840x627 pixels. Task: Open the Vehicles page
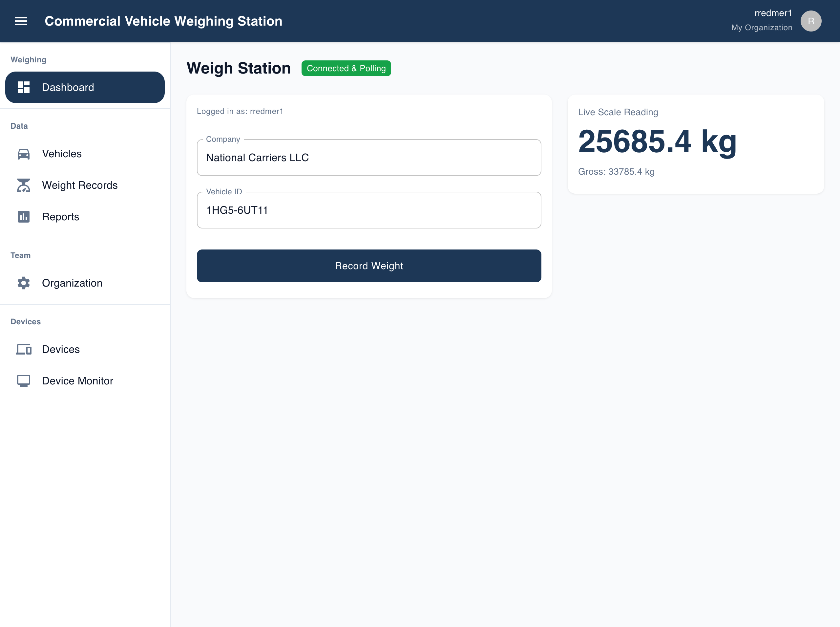click(85, 154)
